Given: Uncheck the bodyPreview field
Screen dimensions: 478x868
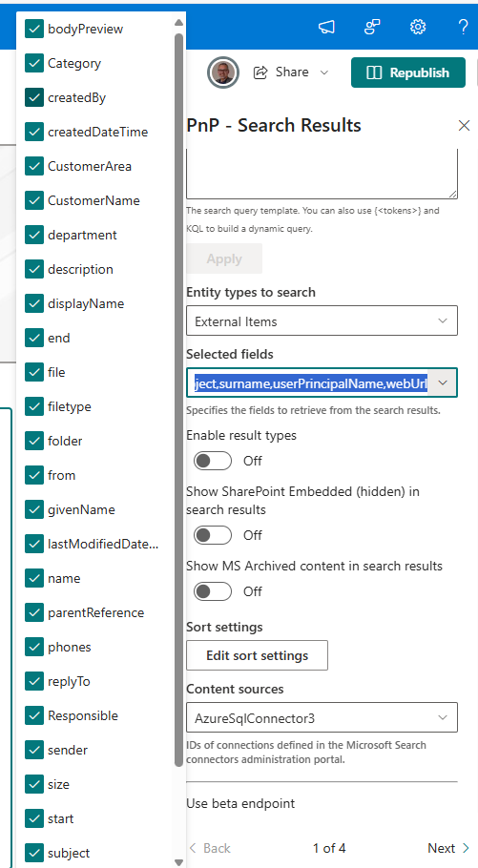Looking at the screenshot, I should [x=34, y=29].
